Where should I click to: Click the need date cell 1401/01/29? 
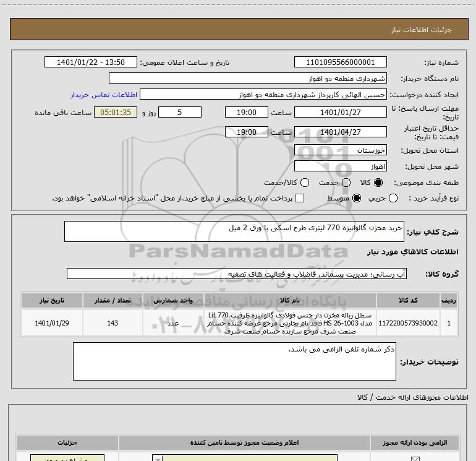(x=51, y=323)
